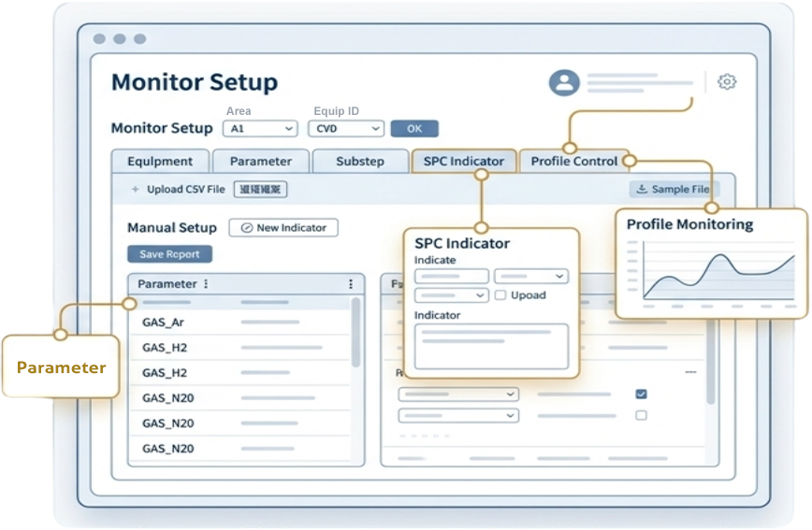Click the Save Report button
812x530 pixels.
pos(169,254)
